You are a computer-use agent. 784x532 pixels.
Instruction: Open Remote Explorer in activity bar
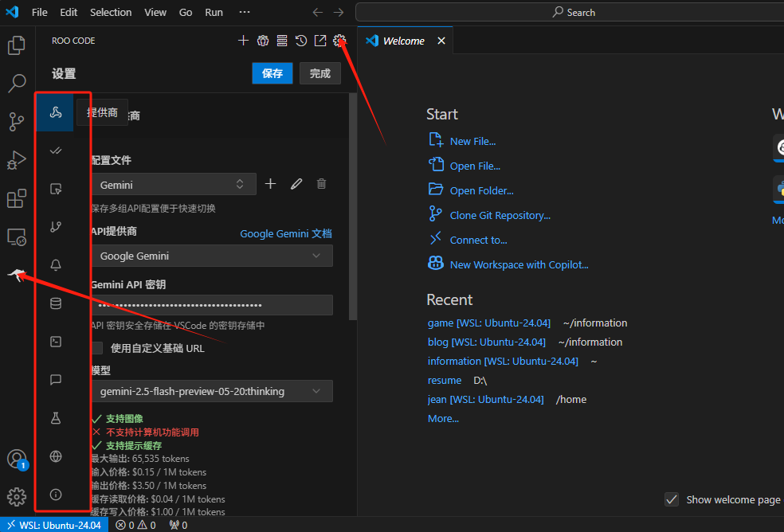pyautogui.click(x=17, y=237)
